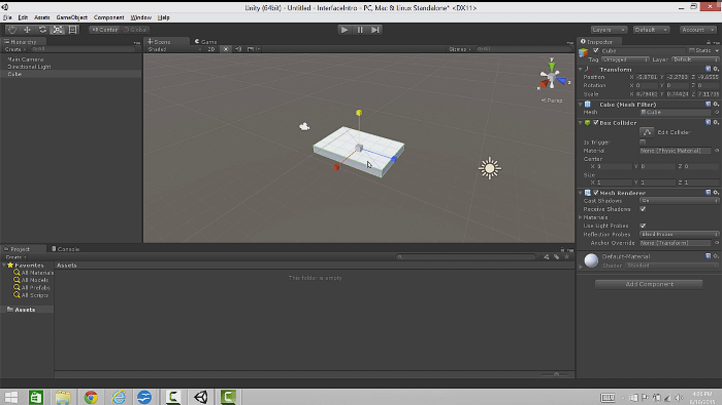Click the blue Z-axis scale handle

pyautogui.click(x=394, y=159)
